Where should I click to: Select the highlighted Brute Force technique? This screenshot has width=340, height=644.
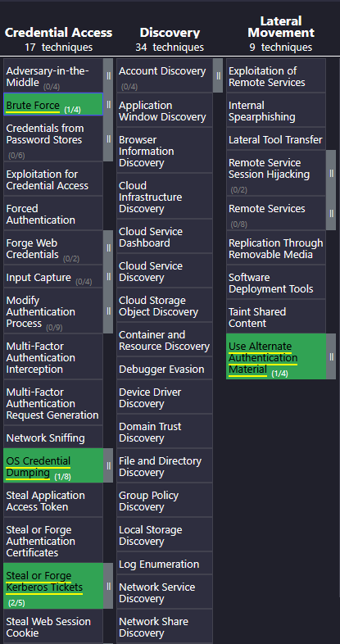53,104
